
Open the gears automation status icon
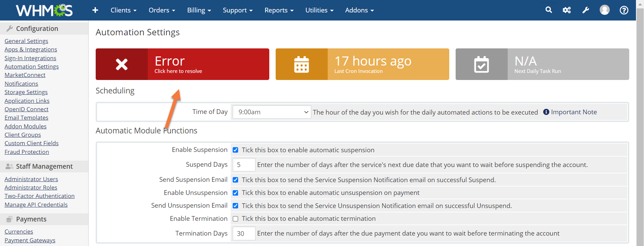(567, 10)
